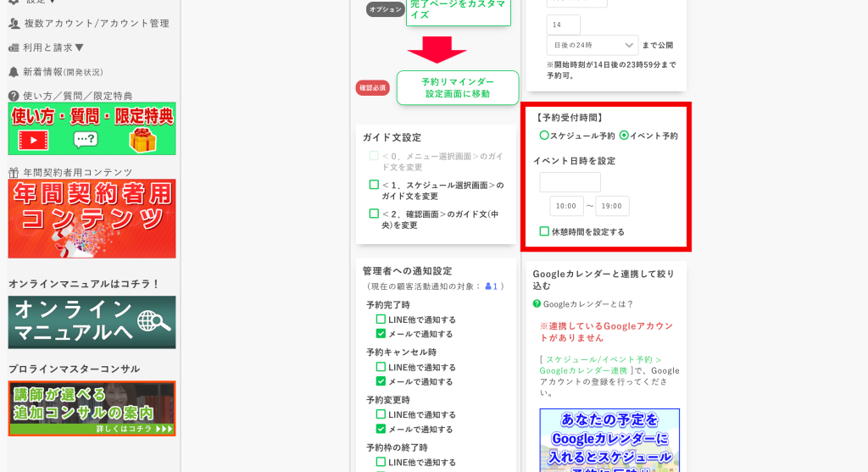
Task: Click the start time field 10:00
Action: pyautogui.click(x=566, y=206)
